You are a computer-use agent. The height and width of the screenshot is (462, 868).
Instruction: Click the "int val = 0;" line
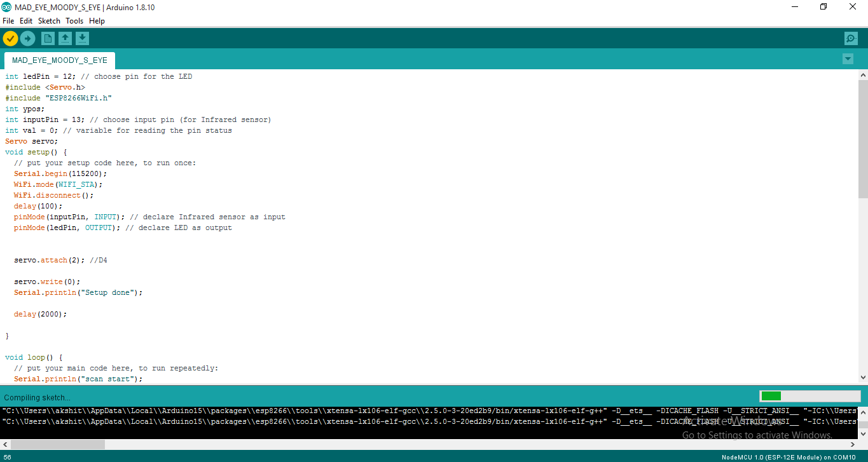click(x=118, y=130)
